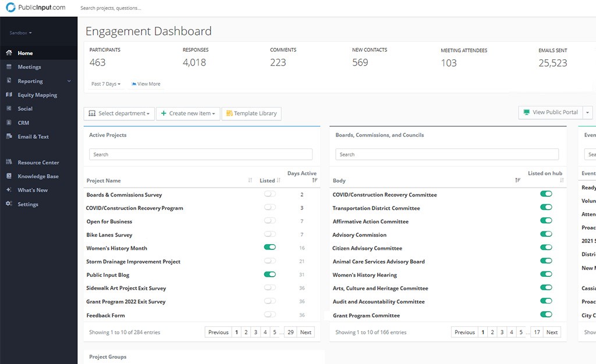Click the Meetings calendar icon in sidebar
This screenshot has height=364, width=596.
(x=9, y=67)
